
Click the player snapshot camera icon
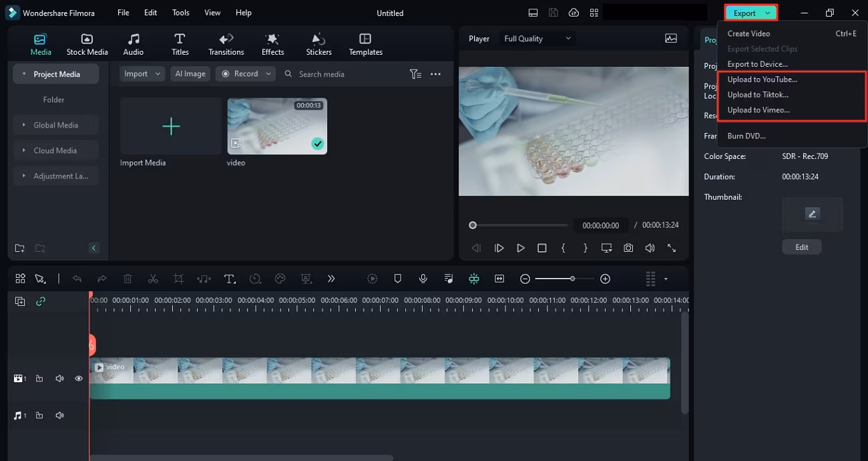point(628,248)
